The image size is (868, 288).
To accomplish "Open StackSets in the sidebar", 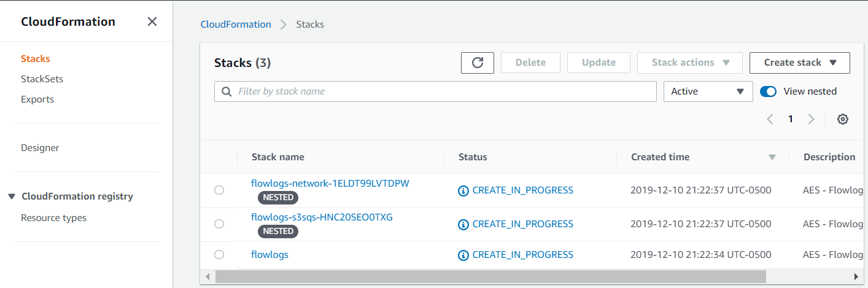I will pos(42,79).
